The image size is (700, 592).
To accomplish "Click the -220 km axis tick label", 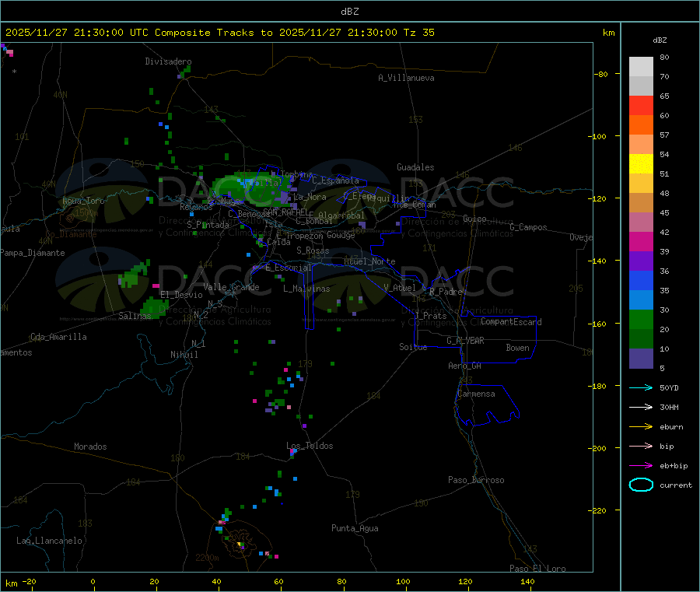I will (x=599, y=511).
